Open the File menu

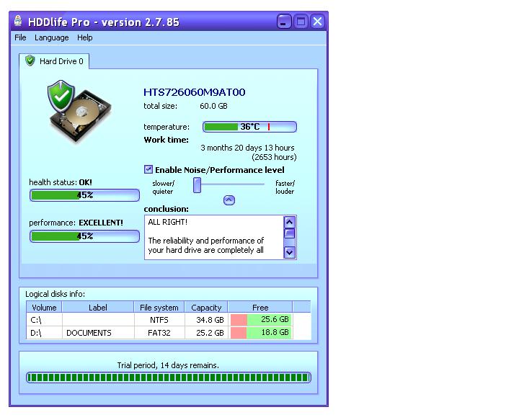(20, 37)
